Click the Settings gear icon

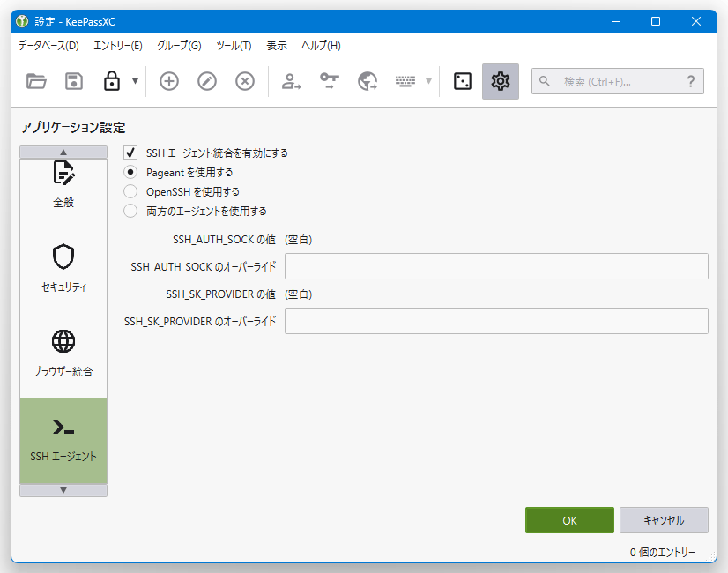pos(501,81)
